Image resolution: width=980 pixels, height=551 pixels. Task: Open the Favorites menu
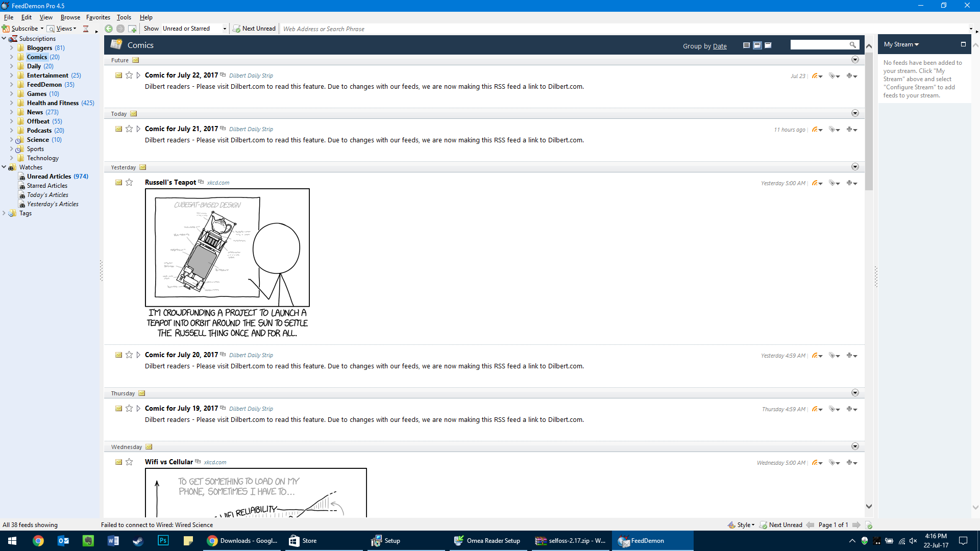click(98, 17)
